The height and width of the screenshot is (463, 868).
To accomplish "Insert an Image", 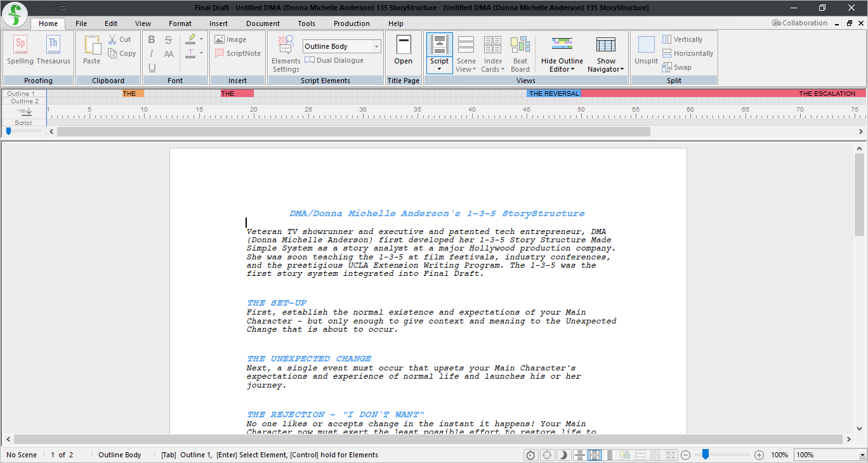I will pyautogui.click(x=230, y=39).
